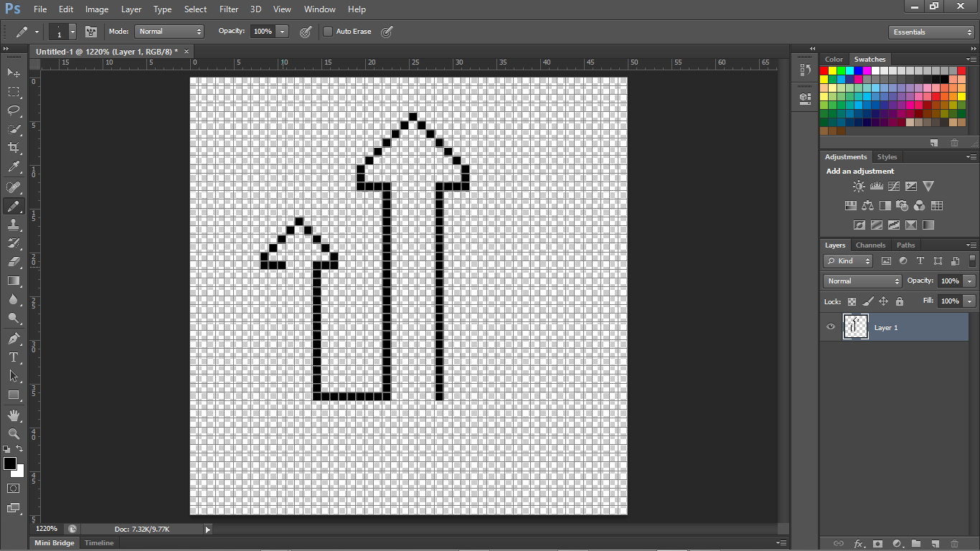Add an Exposure adjustment
The image size is (980, 551).
pyautogui.click(x=911, y=186)
